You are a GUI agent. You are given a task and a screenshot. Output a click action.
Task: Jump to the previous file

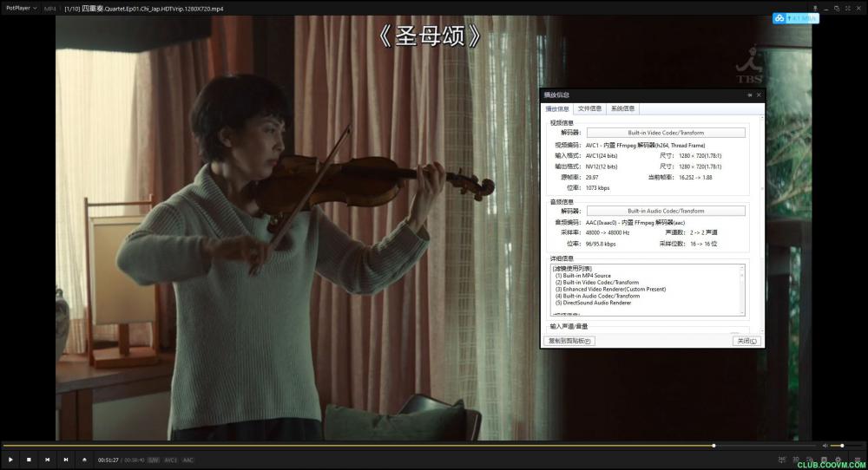(x=47, y=460)
